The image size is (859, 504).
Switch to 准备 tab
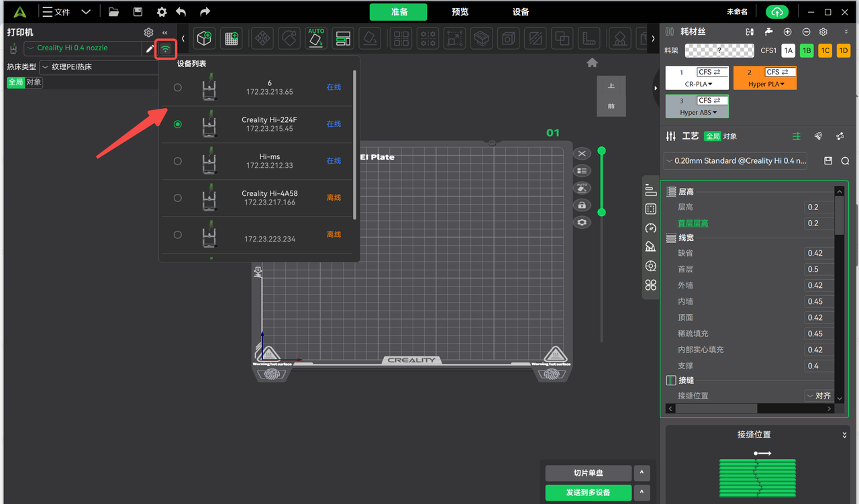[399, 12]
